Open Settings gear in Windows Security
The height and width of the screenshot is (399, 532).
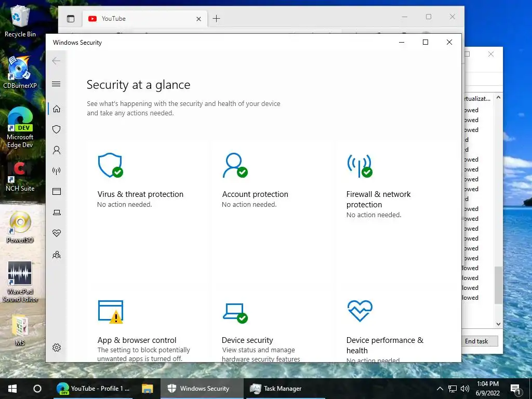coord(57,348)
